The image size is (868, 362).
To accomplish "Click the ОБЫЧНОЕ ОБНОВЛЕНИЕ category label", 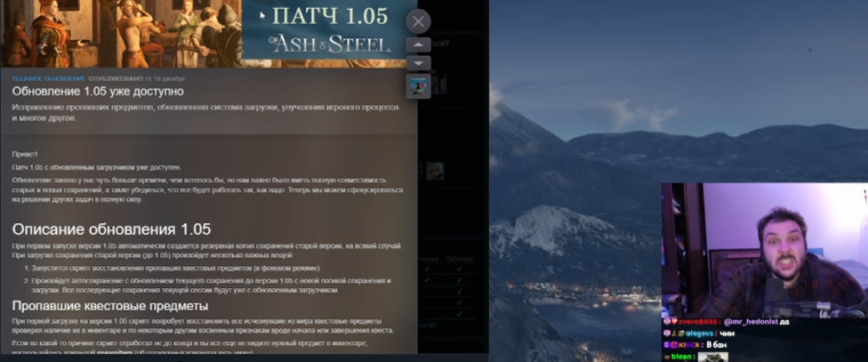I will (x=49, y=78).
